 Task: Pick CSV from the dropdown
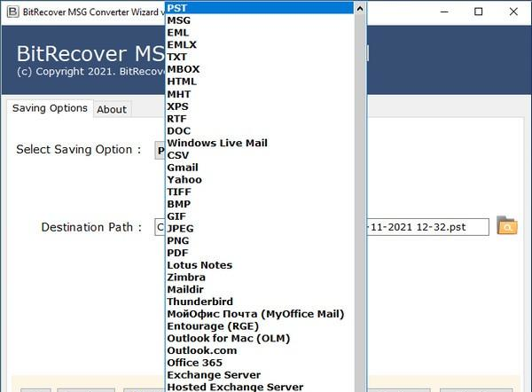tap(260, 155)
